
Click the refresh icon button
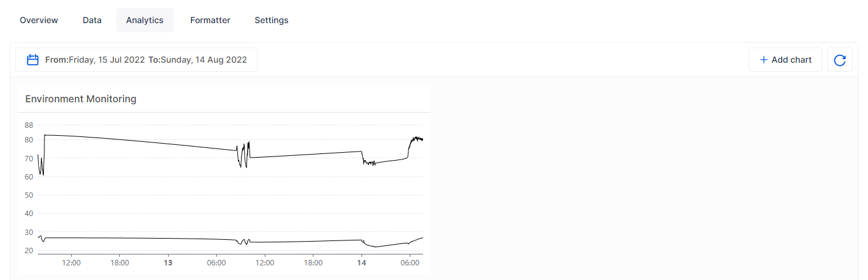tap(839, 60)
